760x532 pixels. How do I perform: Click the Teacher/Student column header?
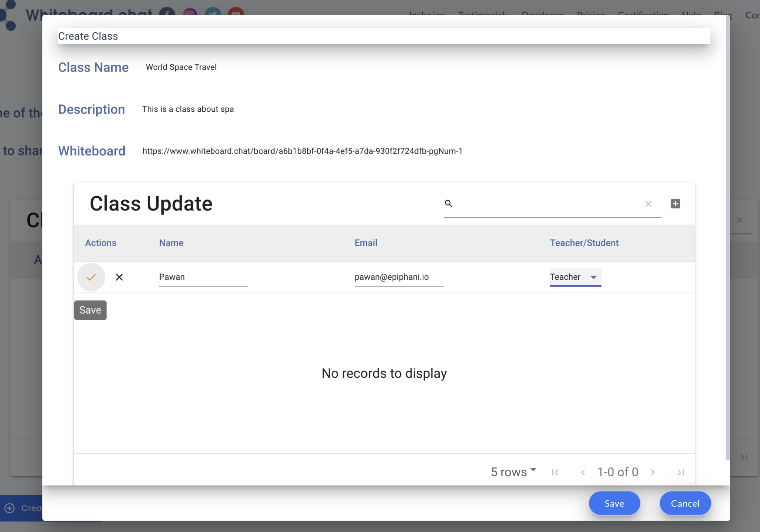click(x=584, y=243)
